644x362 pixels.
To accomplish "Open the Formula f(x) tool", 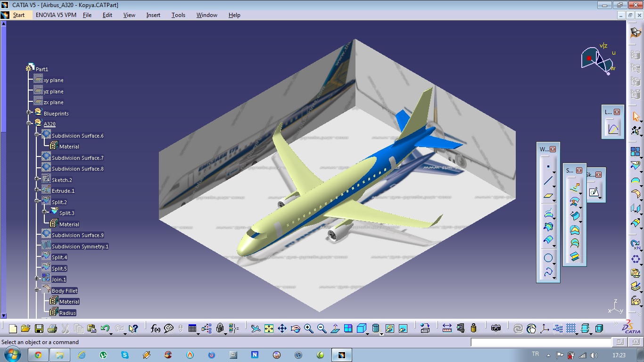I will click(x=155, y=329).
